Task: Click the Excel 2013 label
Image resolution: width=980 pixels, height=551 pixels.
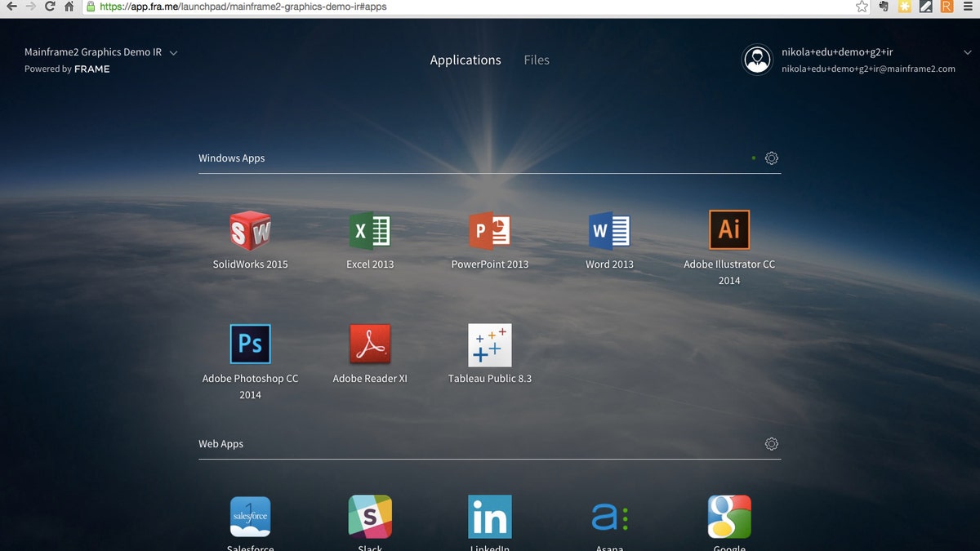Action: [x=370, y=264]
